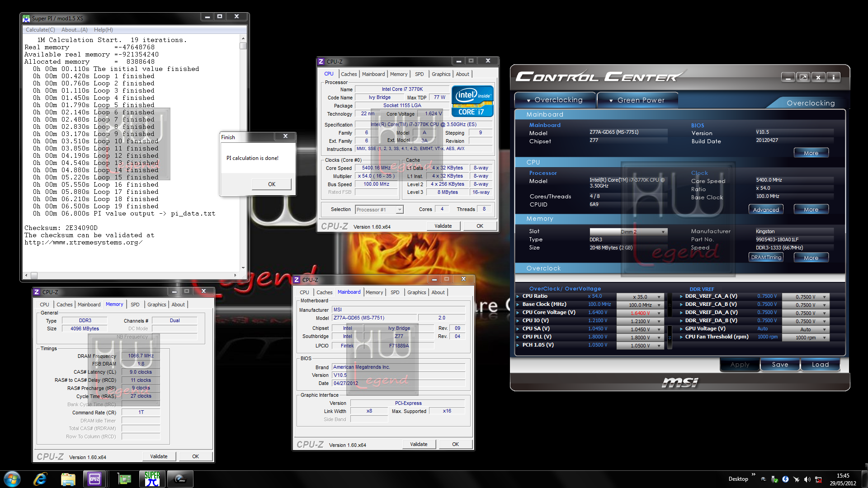Screen dimensions: 868x488
Task: Click the arrow icon beside PCH 1.05 (V)
Action: click(x=518, y=345)
